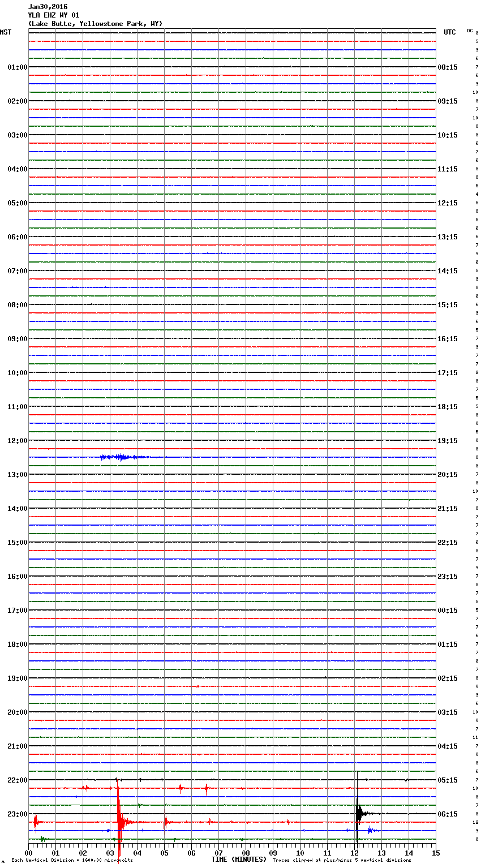Click the TIME (MINUTES) axis title
This screenshot has width=481, height=868.
click(239, 860)
